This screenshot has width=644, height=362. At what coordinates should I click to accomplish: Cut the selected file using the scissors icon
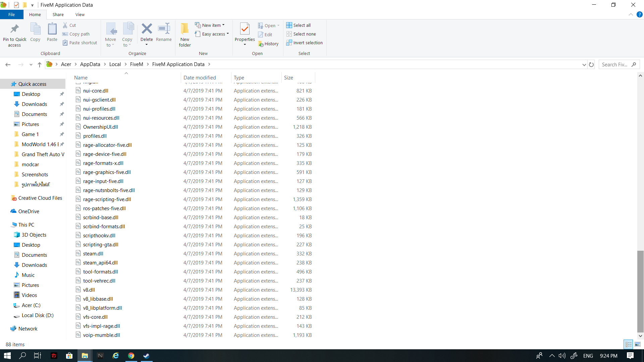69,25
